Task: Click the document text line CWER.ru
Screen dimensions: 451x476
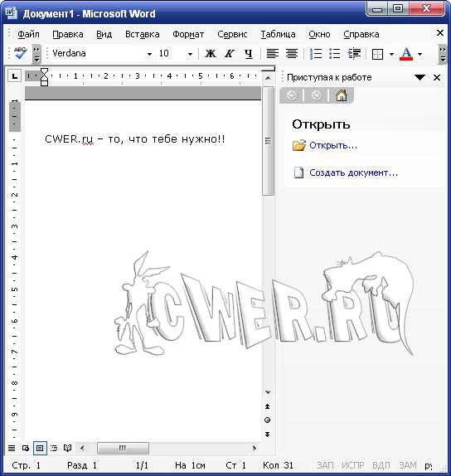Action: pyautogui.click(x=135, y=139)
